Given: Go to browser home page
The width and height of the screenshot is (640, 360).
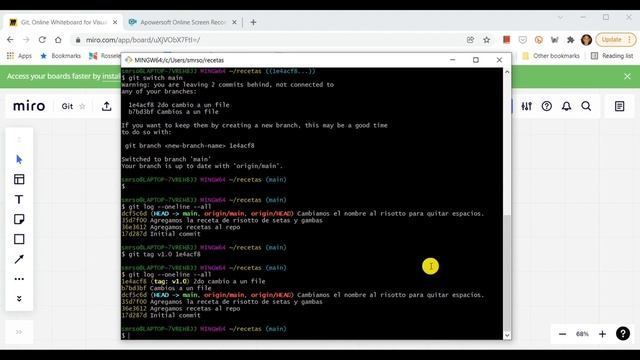Looking at the screenshot, I should tap(58, 40).
